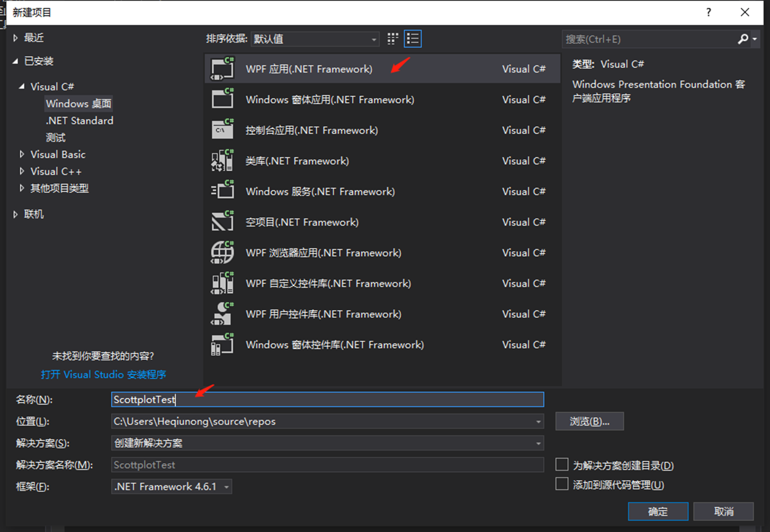The width and height of the screenshot is (770, 532).
Task: Expand the Visual C++ tree node
Action: (x=22, y=172)
